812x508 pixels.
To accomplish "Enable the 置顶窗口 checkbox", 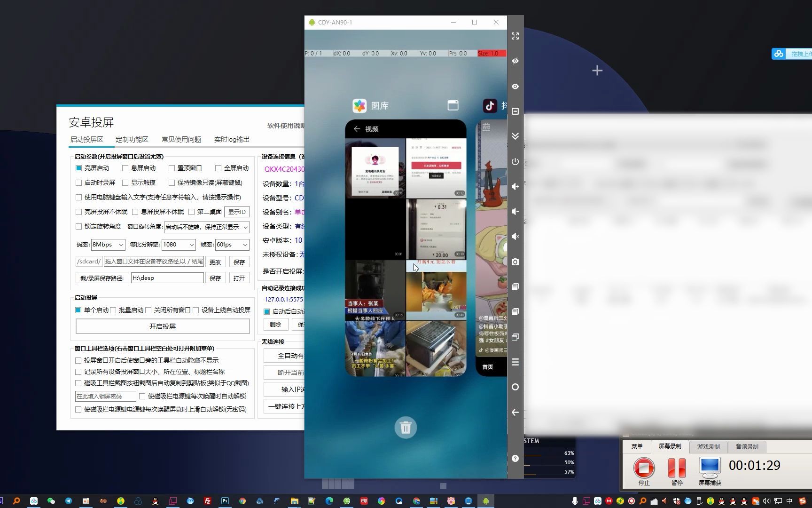I will [x=172, y=168].
